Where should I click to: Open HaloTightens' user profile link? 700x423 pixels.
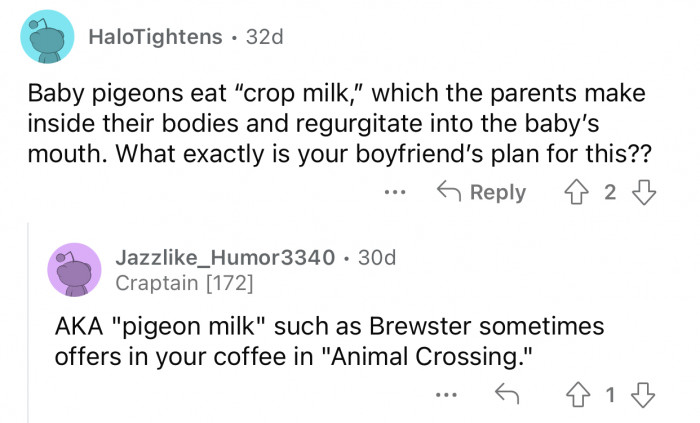[x=155, y=37]
